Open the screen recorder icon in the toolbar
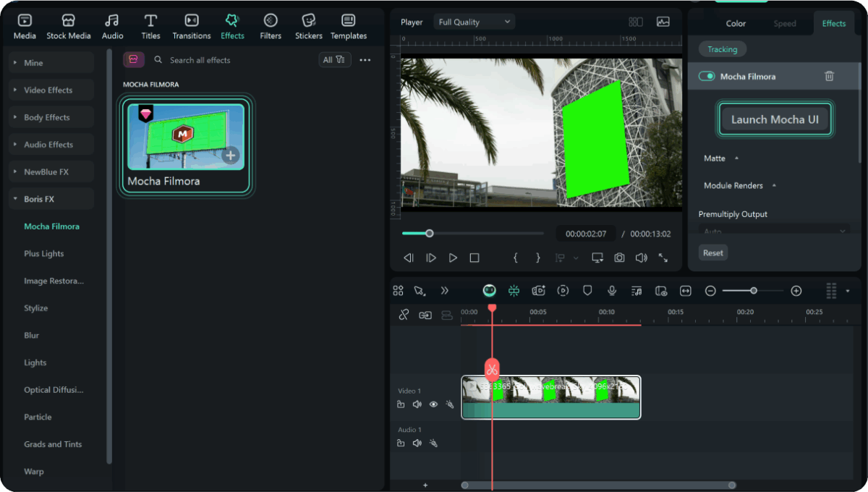Viewport: 868px width, 492px height. coord(538,290)
